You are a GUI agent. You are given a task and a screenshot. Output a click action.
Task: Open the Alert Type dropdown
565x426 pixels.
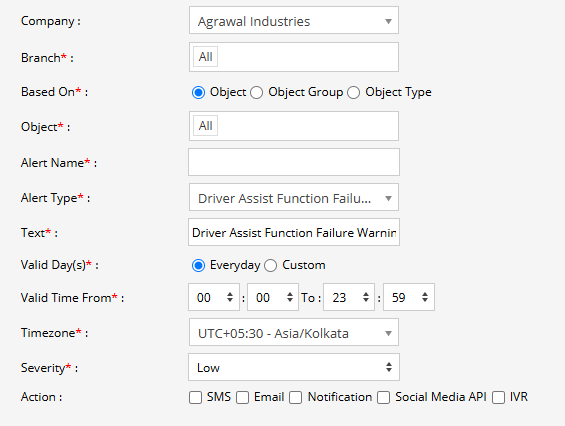tap(294, 197)
